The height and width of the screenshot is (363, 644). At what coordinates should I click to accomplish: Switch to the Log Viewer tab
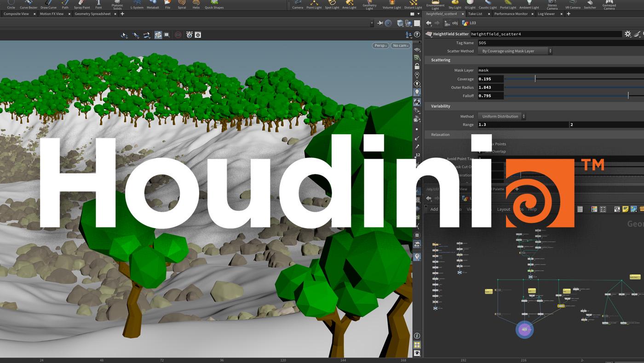pos(546,14)
